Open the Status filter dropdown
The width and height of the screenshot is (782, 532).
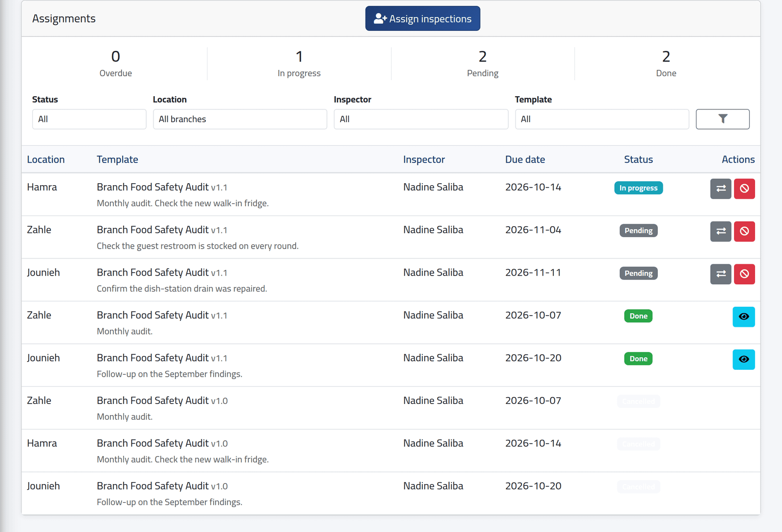pos(89,119)
